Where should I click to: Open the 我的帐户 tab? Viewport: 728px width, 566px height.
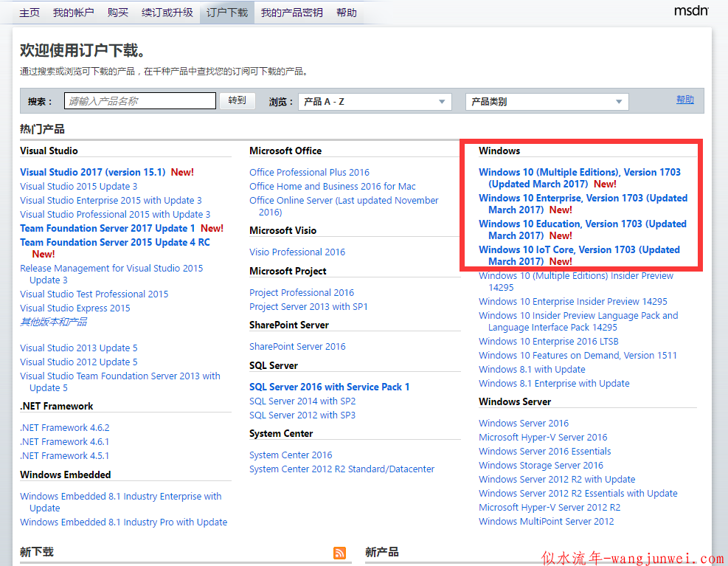(73, 13)
